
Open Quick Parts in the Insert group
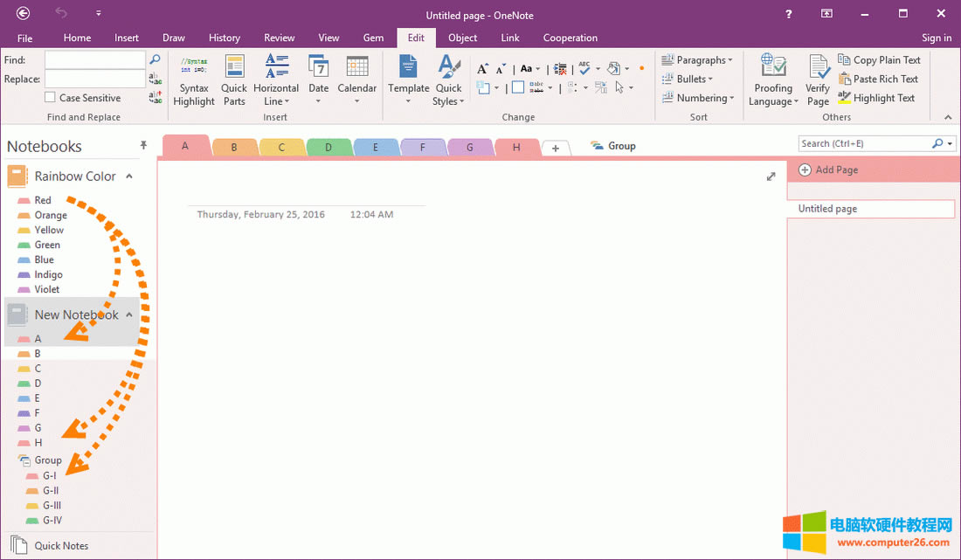tap(234, 80)
